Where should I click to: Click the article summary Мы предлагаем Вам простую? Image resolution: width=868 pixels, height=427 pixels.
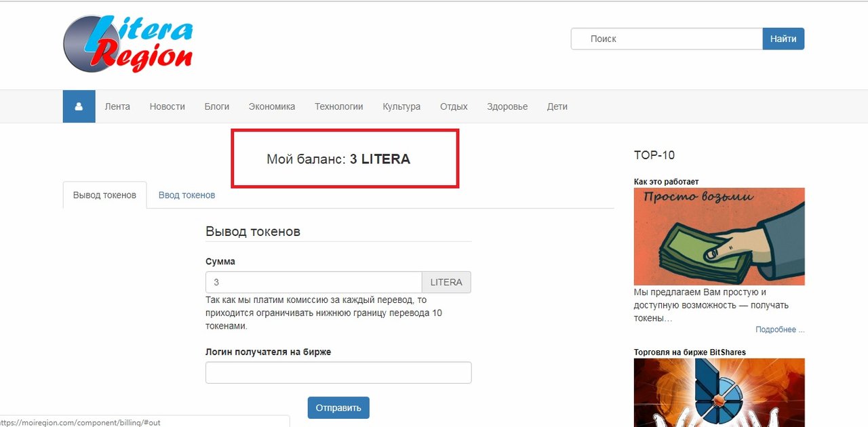pos(711,305)
